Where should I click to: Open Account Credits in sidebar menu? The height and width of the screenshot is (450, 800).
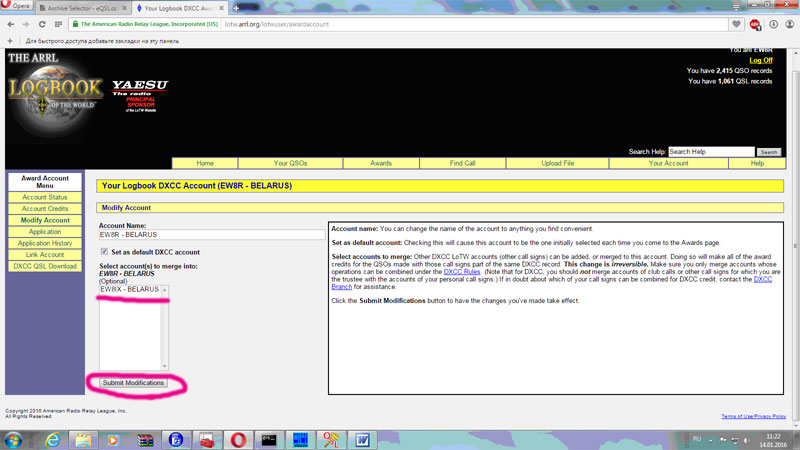click(45, 209)
